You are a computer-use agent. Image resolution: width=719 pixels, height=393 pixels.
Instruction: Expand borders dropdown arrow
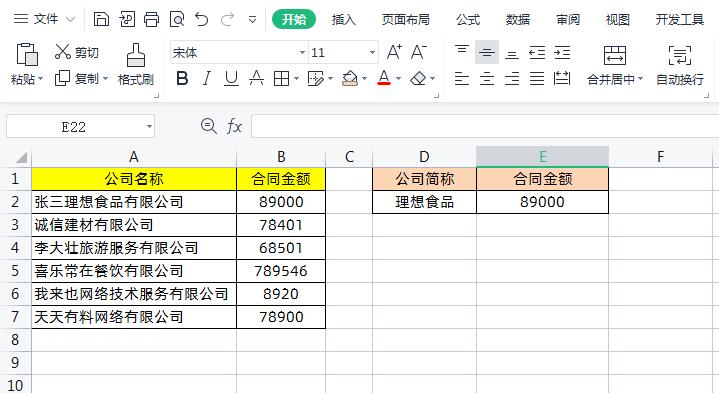pos(296,79)
